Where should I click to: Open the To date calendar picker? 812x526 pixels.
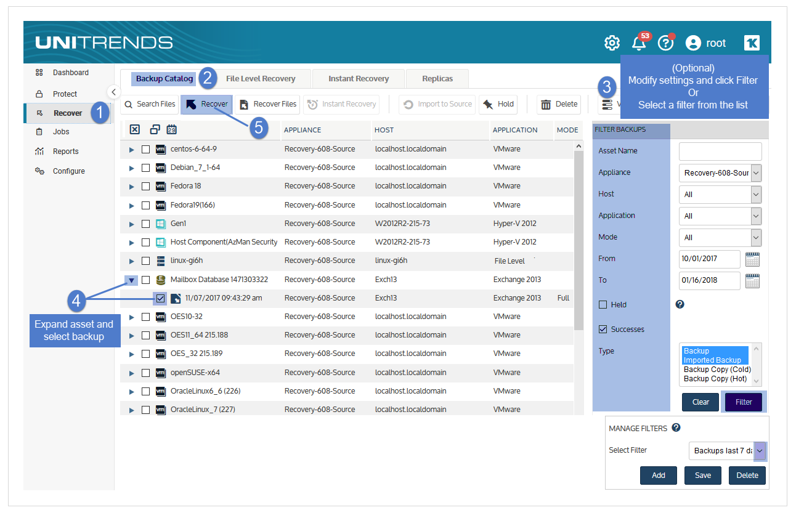pos(753,281)
